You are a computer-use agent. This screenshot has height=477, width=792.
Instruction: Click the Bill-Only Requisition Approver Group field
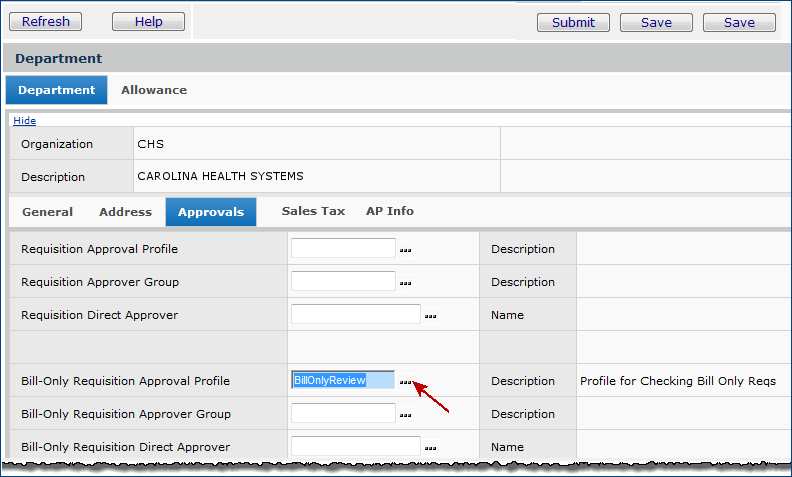click(x=343, y=413)
